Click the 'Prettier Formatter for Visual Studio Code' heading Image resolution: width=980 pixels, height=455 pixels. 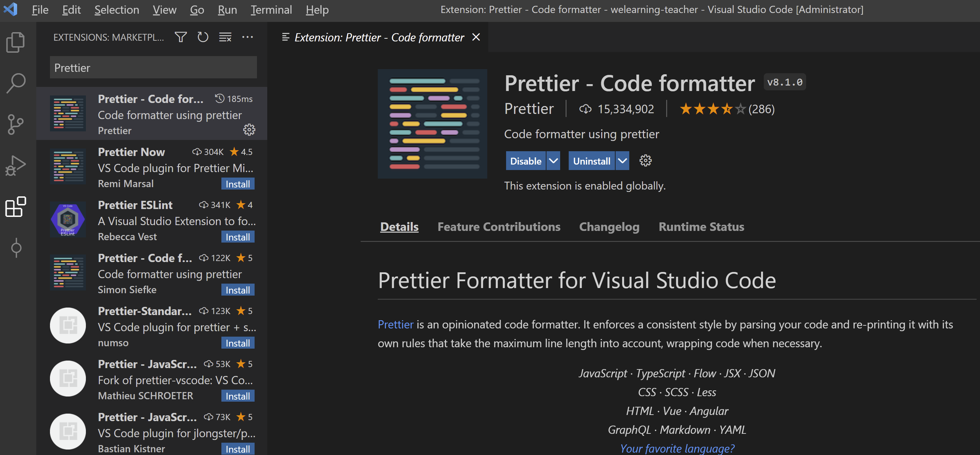tap(577, 281)
